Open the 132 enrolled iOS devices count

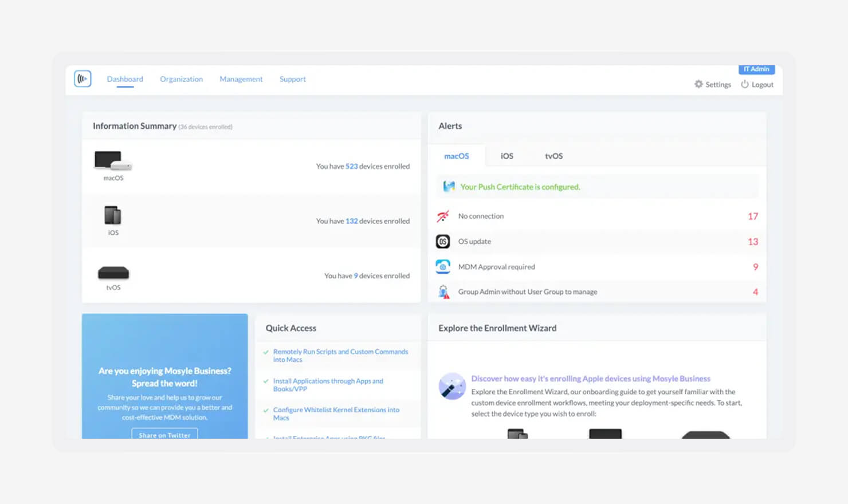point(351,221)
